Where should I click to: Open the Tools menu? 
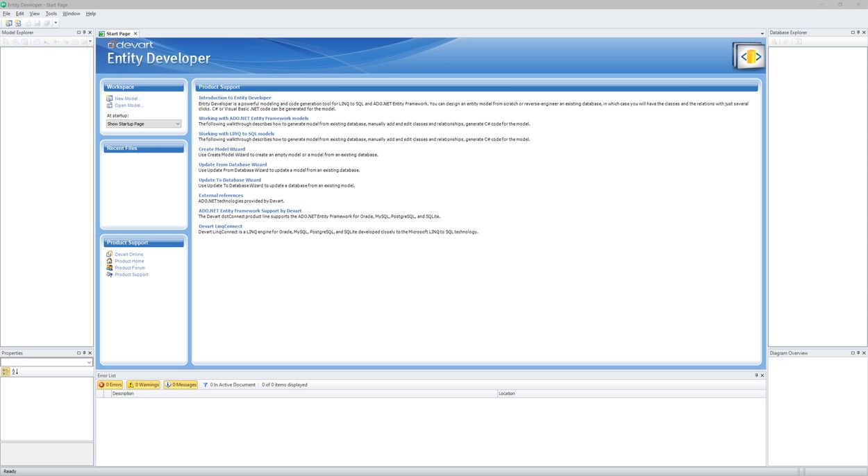[x=51, y=14]
